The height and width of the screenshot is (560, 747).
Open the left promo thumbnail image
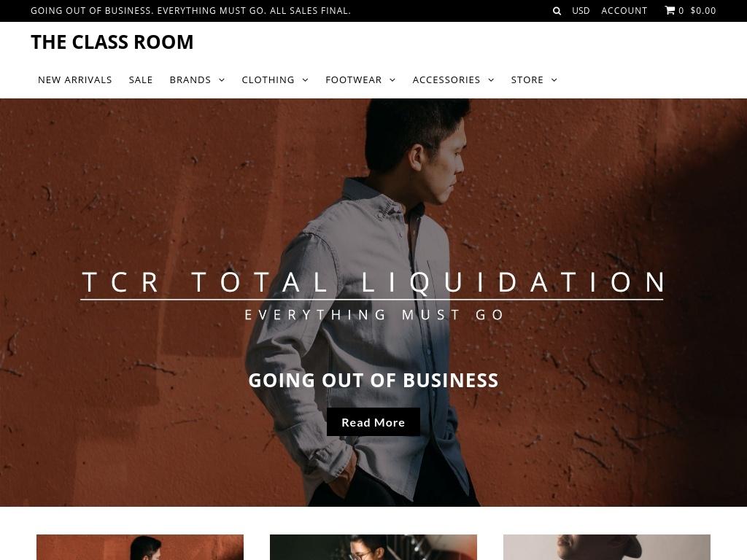140,547
